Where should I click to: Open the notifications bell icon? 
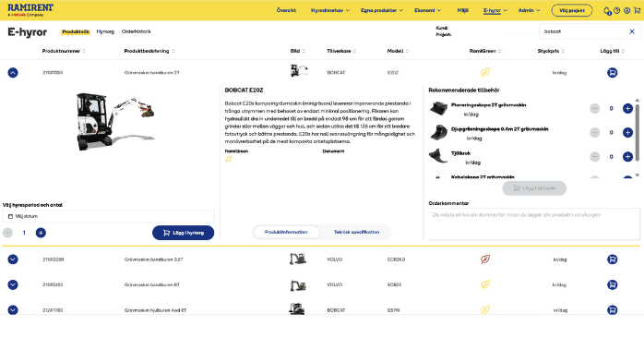tap(606, 11)
